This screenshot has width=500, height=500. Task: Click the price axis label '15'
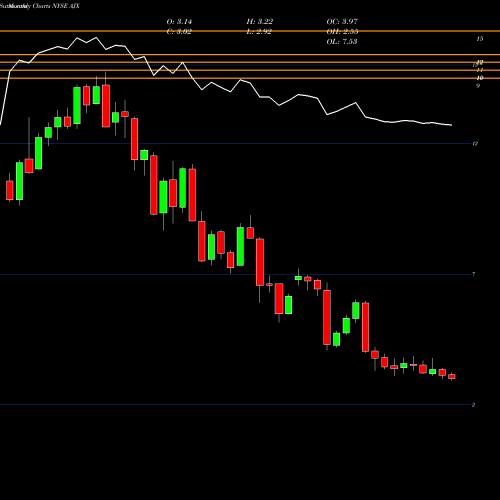480,39
